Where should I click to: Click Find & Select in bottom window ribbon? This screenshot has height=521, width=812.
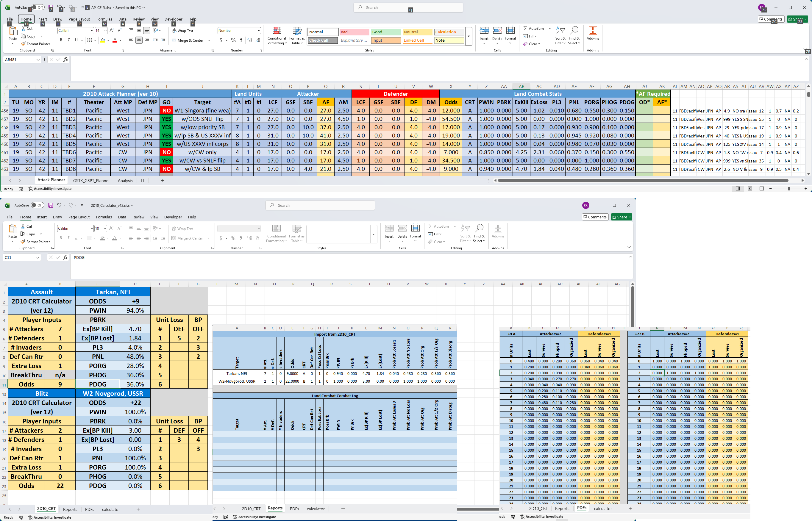coord(479,234)
